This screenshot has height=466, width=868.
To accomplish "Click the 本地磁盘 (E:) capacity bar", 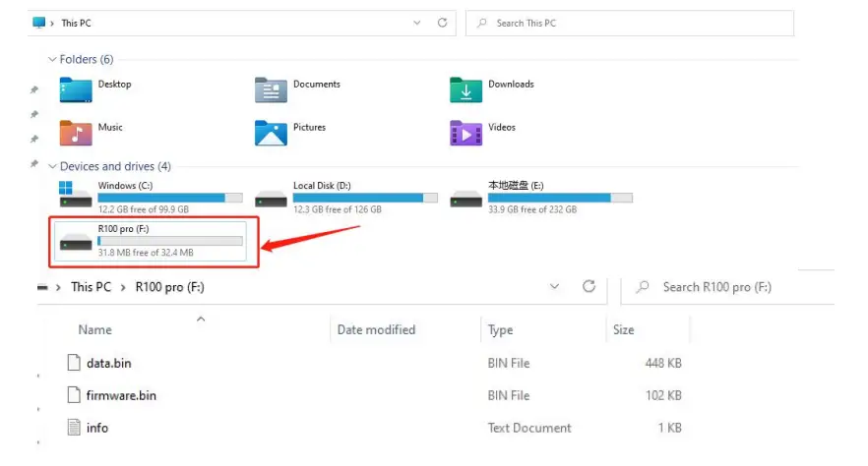I will 560,198.
